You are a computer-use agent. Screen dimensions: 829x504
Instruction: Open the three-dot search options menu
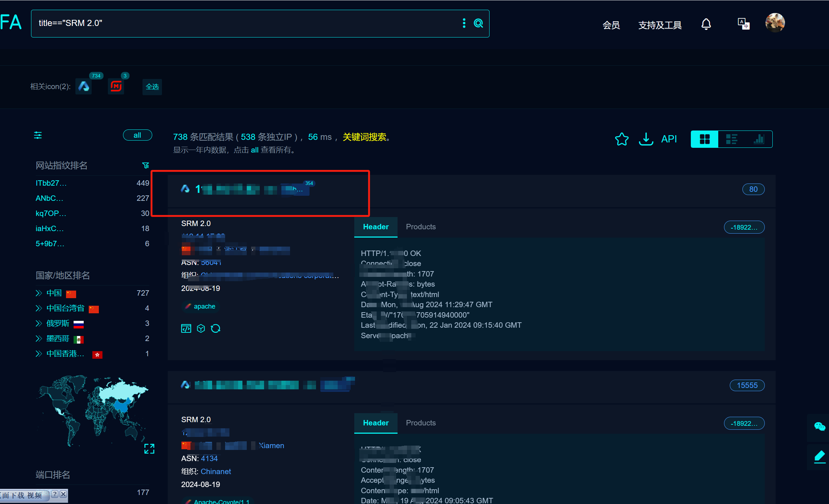coord(464,23)
